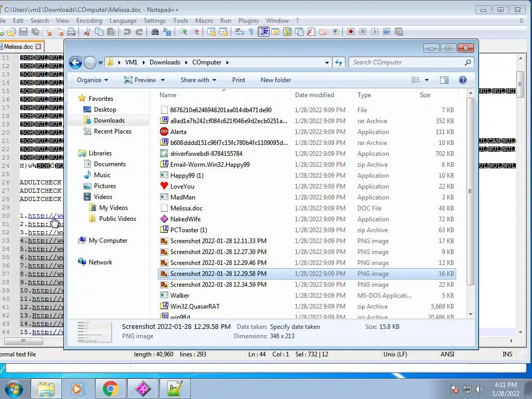Image resolution: width=532 pixels, height=399 pixels.
Task: Select the Alerta application file
Action: 178,131
